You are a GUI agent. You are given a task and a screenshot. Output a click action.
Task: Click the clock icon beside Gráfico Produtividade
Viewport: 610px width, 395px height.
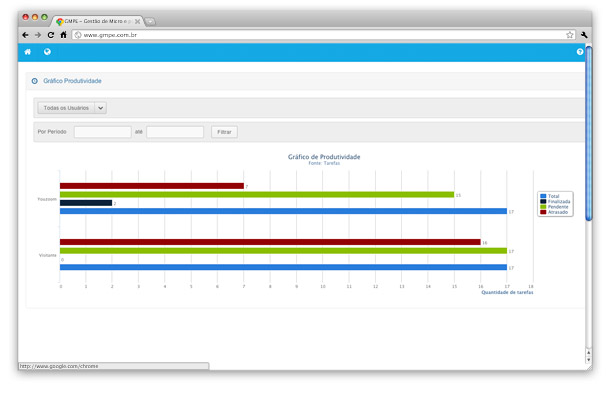click(35, 81)
